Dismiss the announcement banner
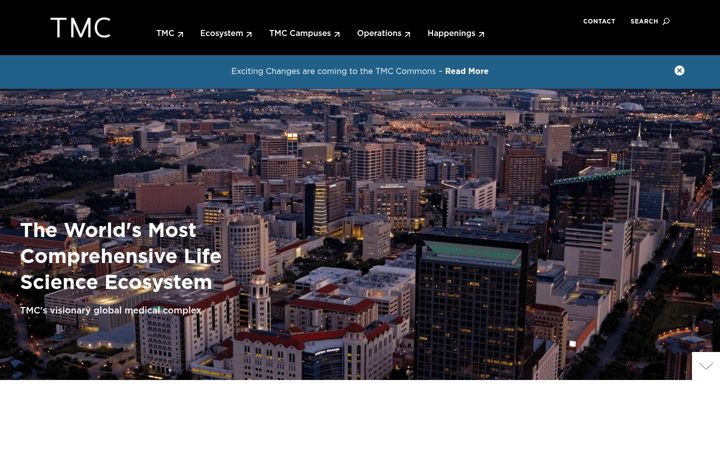This screenshot has width=720, height=450. 679,70
